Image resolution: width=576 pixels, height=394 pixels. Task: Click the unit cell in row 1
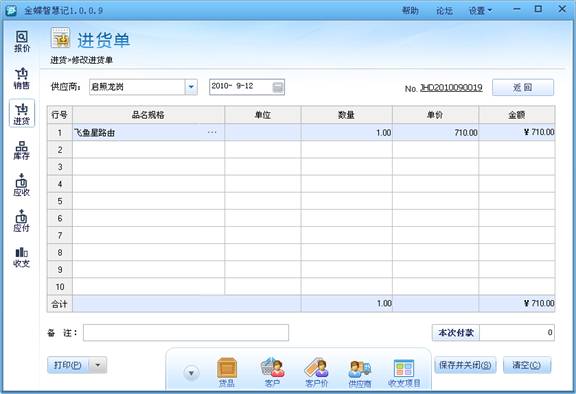point(263,132)
